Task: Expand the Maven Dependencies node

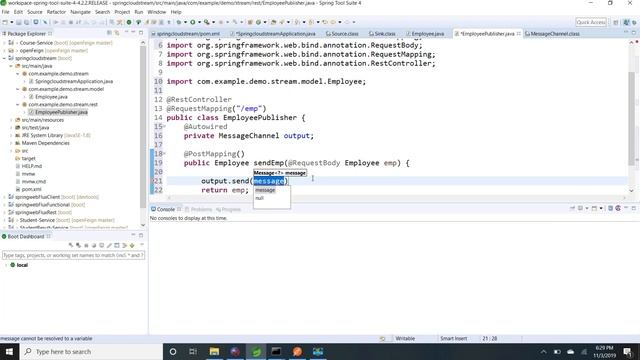Action: point(11,143)
